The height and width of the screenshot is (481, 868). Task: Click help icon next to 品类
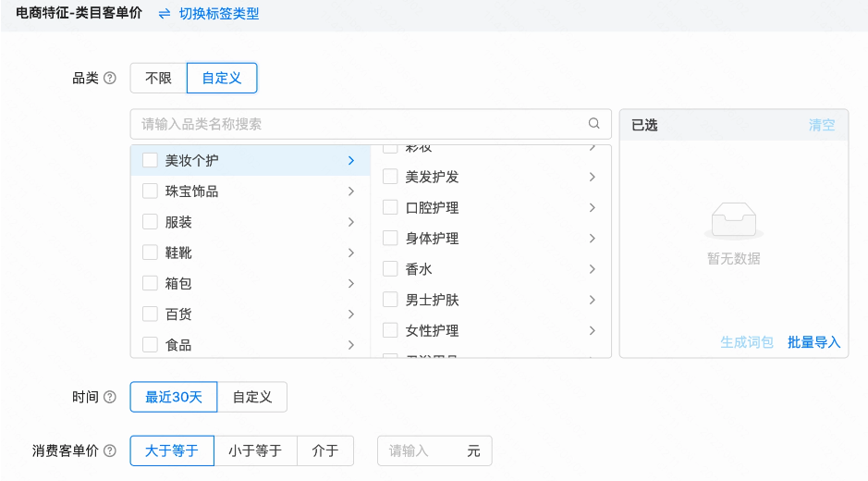pyautogui.click(x=110, y=79)
